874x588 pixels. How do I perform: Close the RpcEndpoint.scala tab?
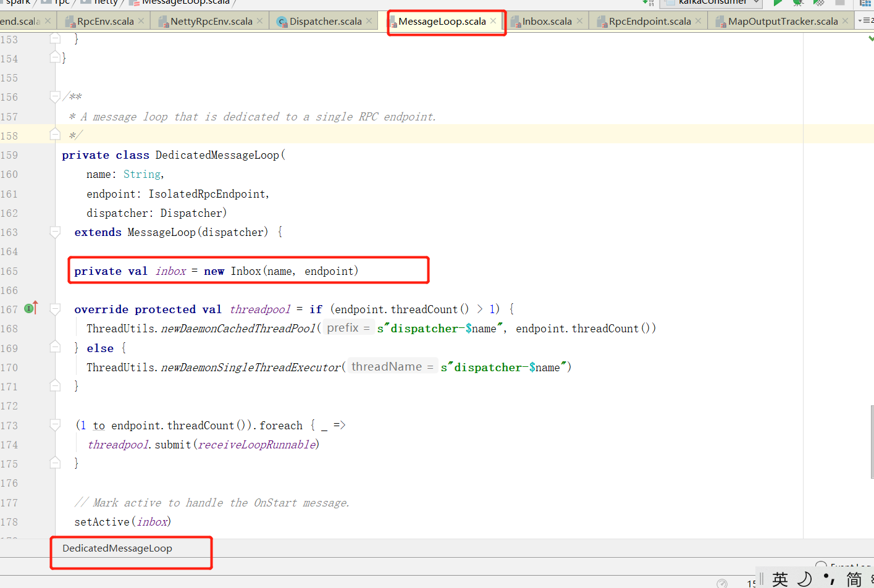coord(699,21)
